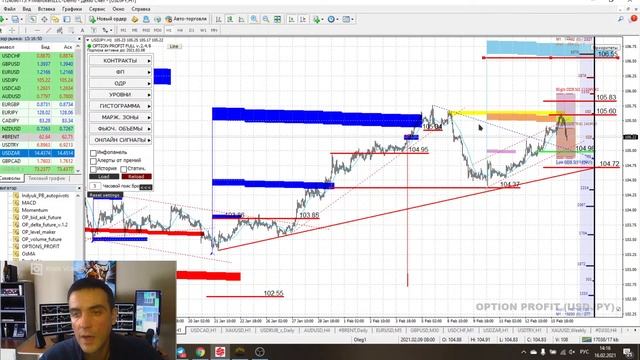Enable the Алерты от премий checkbox
This screenshot has width=640, height=360.
[93, 161]
